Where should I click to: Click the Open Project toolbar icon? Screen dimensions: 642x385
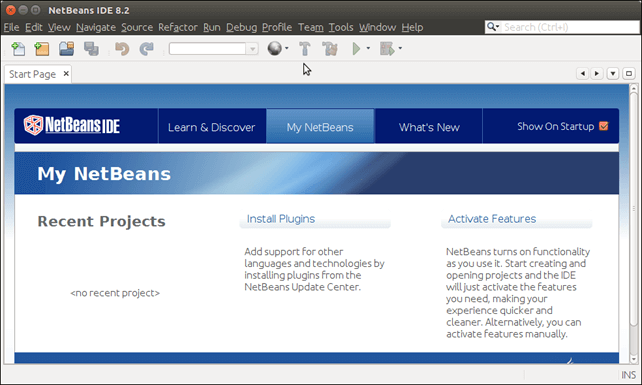click(66, 49)
